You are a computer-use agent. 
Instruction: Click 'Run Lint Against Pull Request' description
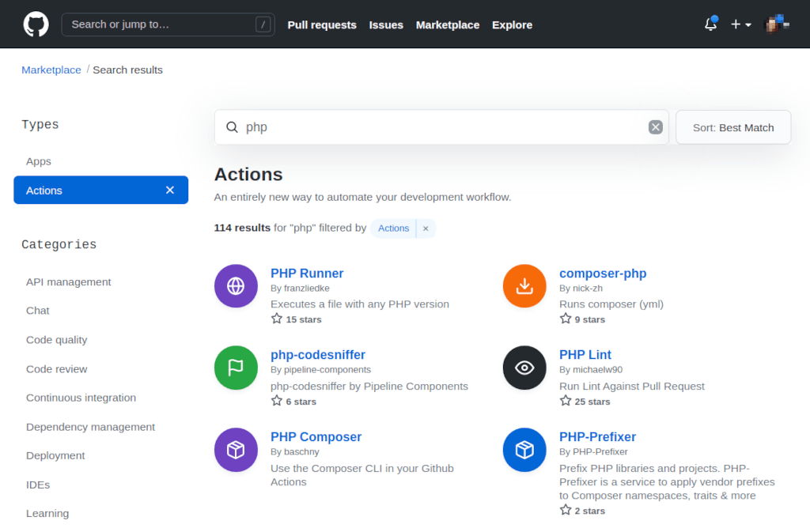tap(631, 386)
